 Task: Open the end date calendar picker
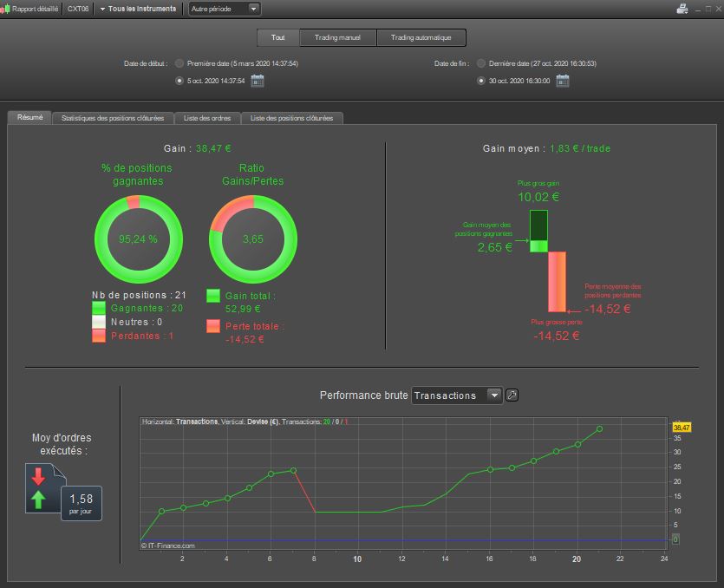[x=563, y=81]
